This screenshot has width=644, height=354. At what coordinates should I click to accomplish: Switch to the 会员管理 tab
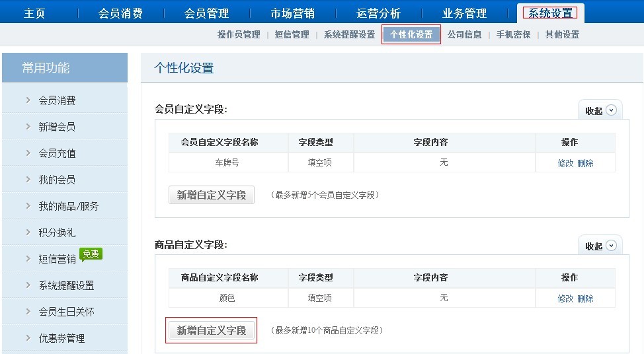[206, 13]
